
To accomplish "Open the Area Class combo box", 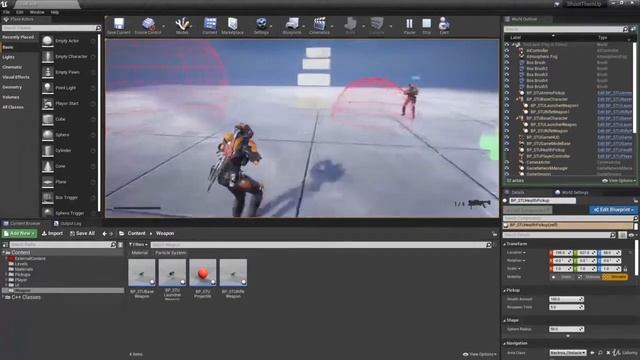I will pyautogui.click(x=568, y=353).
